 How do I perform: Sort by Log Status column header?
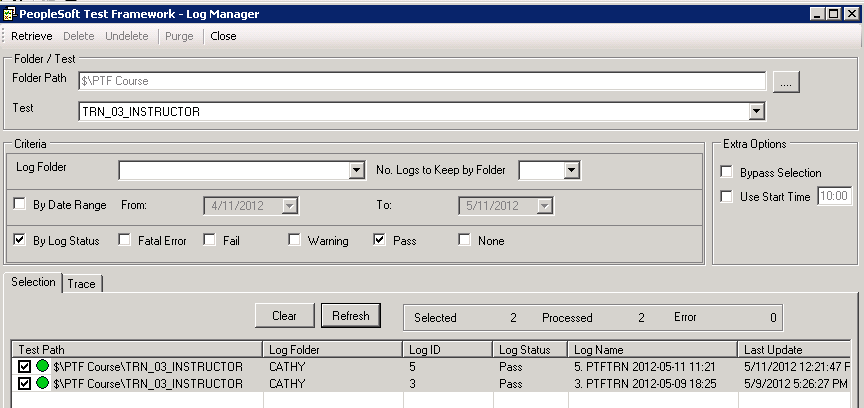(531, 350)
